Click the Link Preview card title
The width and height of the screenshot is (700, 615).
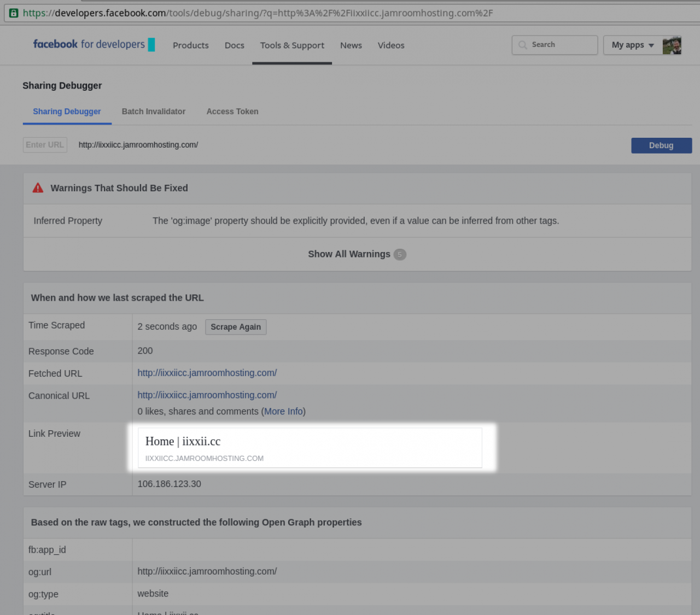click(x=183, y=441)
